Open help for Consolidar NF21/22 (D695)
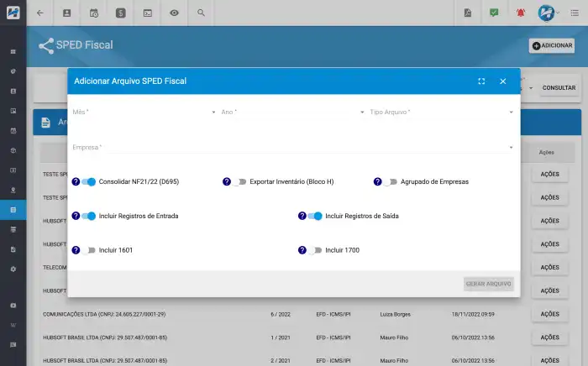Screen dimensions: 588x366 click(76, 181)
